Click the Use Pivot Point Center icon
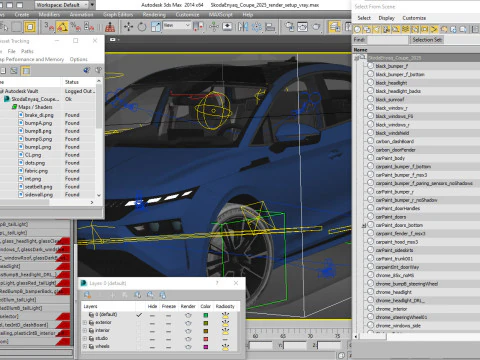 coord(198,27)
